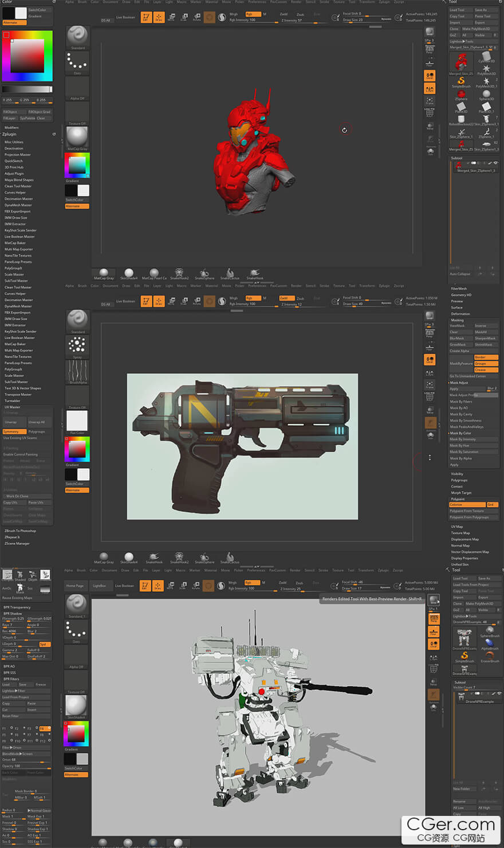The image size is (504, 848).
Task: Select the EraserBrush tool icon
Action: 490,657
